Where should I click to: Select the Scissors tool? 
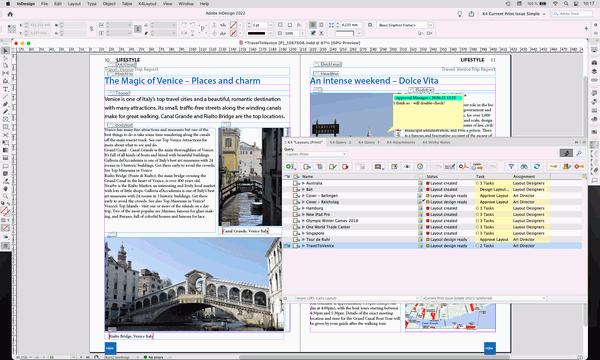point(5,135)
